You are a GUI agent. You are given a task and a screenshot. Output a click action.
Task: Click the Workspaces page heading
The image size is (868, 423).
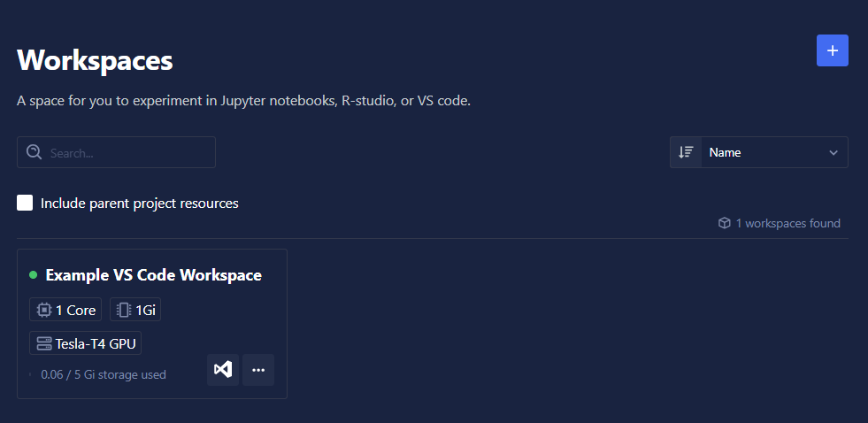(x=96, y=60)
